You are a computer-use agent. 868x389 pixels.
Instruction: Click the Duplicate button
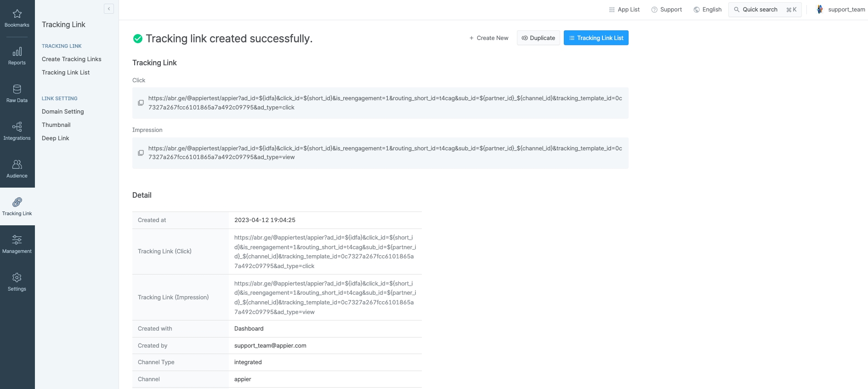pyautogui.click(x=538, y=38)
